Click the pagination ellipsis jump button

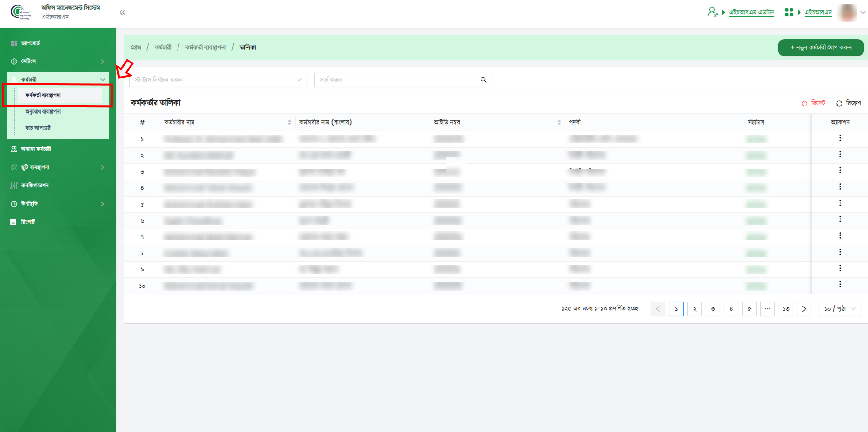(x=767, y=309)
